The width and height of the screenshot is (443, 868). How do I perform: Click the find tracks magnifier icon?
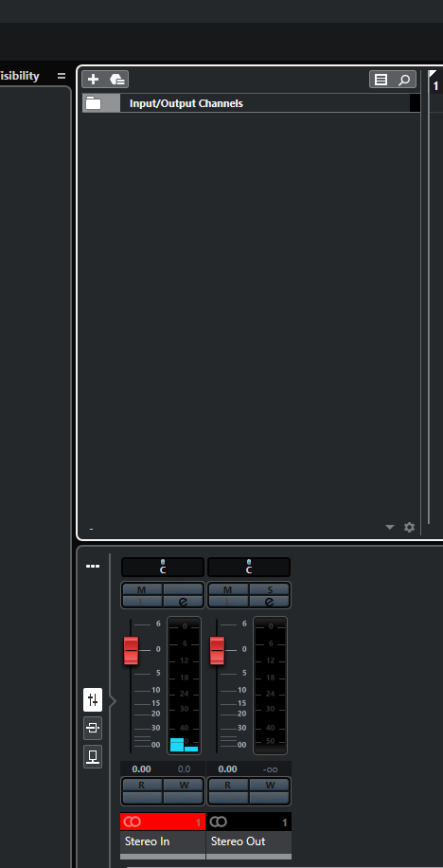click(404, 80)
